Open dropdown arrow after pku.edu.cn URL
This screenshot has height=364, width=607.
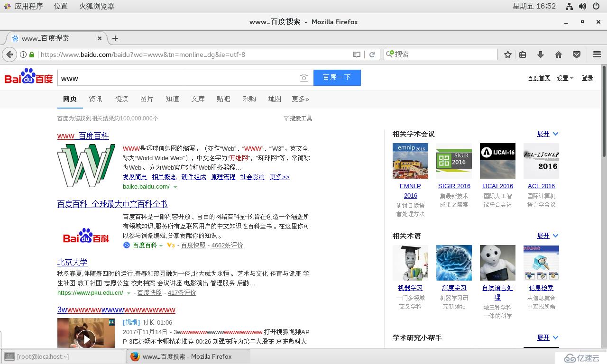click(x=129, y=293)
